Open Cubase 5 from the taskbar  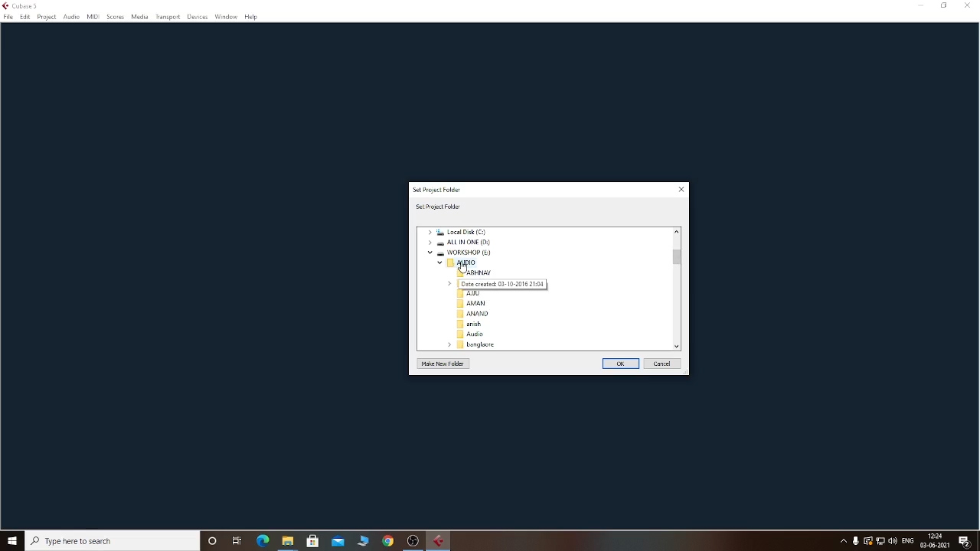[x=439, y=541]
